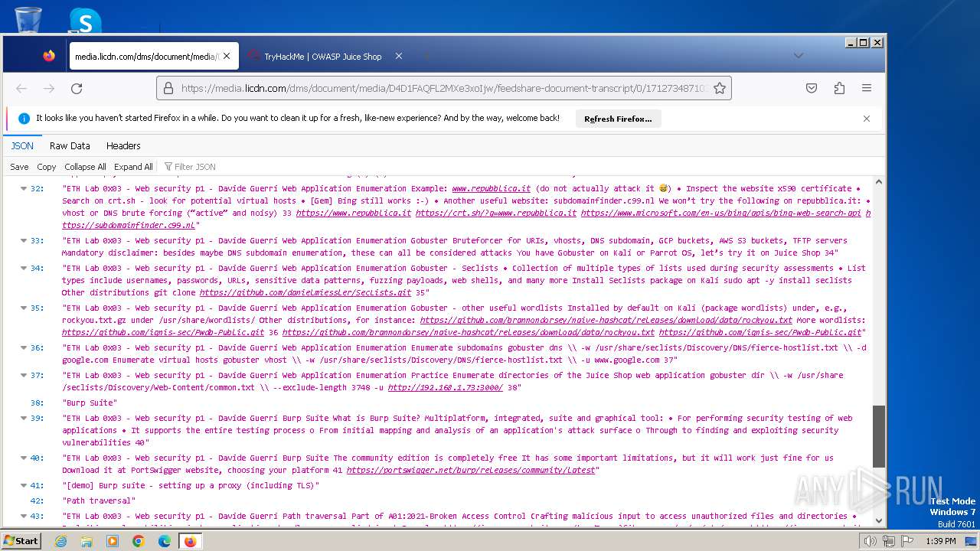
Task: Collapse JSON row 41
Action: (24, 486)
